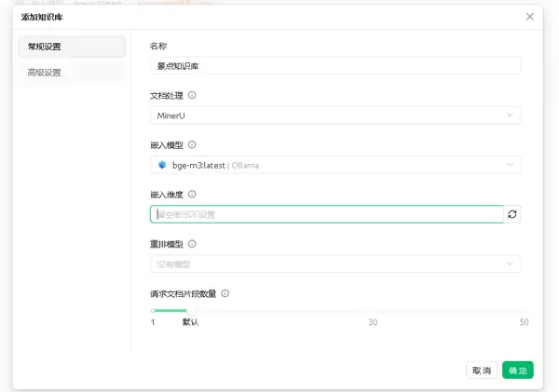Open the MinerU document processing dropdown
The image size is (559, 392).
(x=334, y=115)
